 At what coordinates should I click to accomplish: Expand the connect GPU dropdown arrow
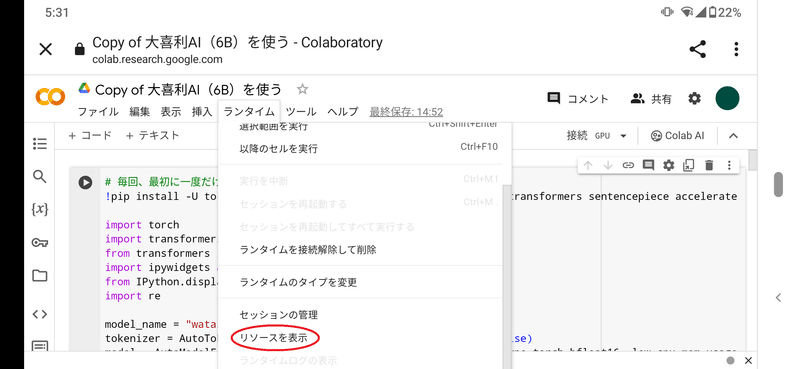(623, 136)
